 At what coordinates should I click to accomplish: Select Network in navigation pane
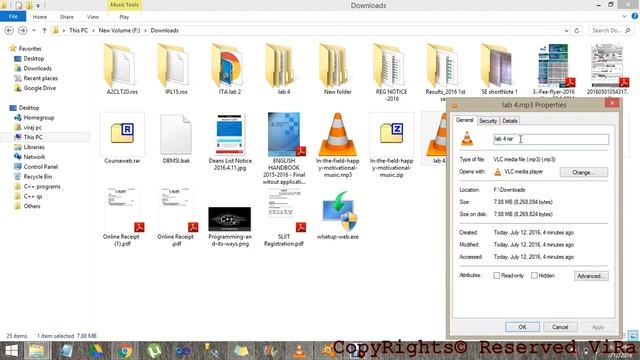click(34, 157)
